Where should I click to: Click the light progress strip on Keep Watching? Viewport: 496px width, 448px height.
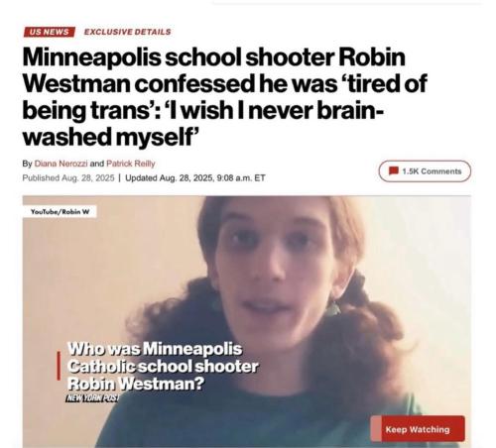click(376, 429)
